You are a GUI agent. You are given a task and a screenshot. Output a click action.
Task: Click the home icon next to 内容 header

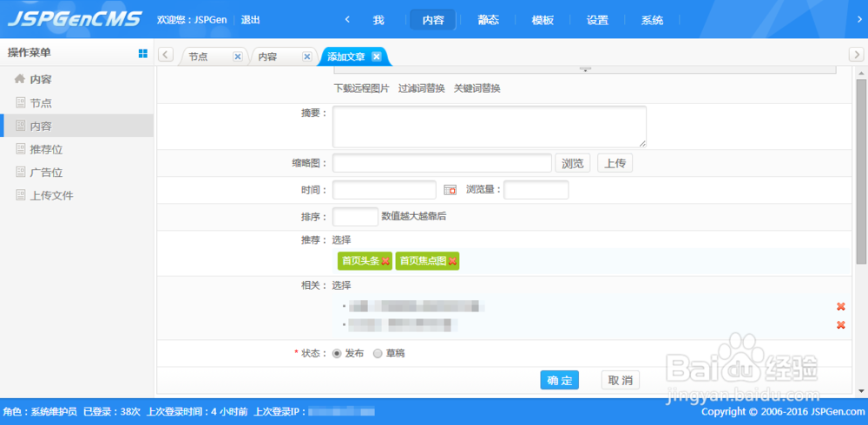[x=20, y=79]
